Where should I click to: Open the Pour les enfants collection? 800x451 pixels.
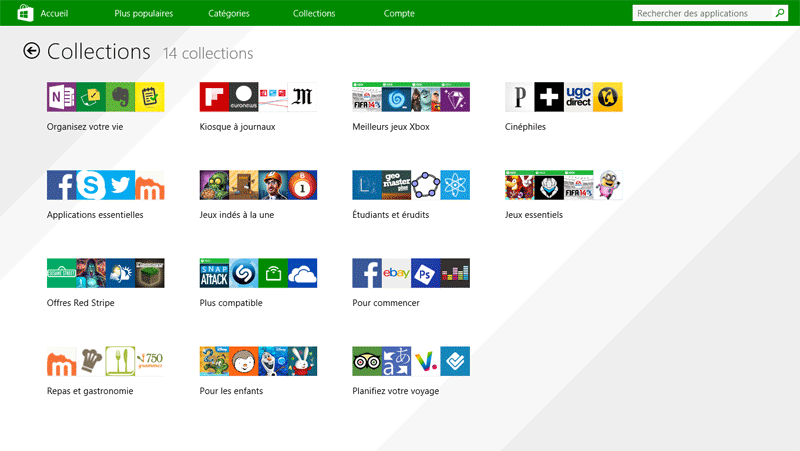point(231,391)
